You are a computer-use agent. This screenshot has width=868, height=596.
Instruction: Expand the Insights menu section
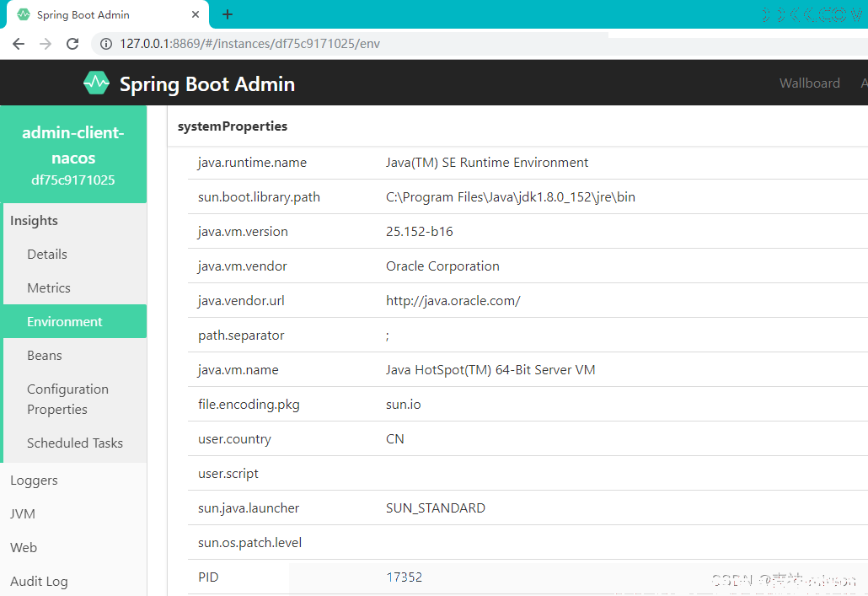tap(34, 221)
